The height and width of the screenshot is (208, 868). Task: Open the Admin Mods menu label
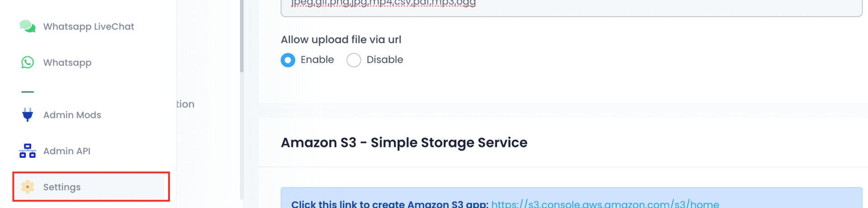72,115
